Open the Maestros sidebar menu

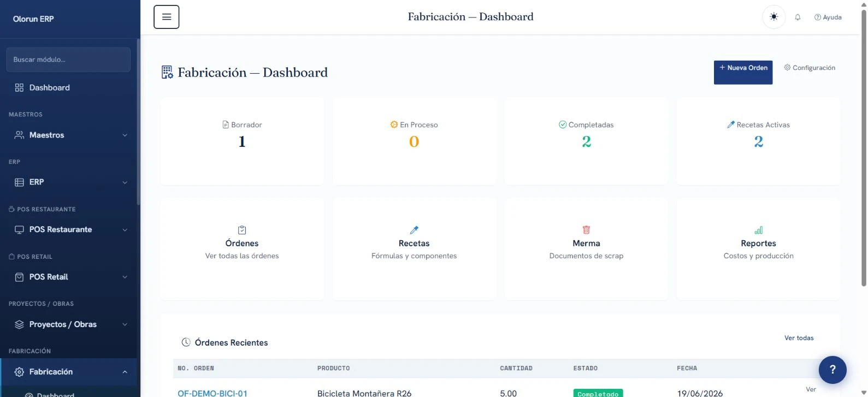[68, 135]
